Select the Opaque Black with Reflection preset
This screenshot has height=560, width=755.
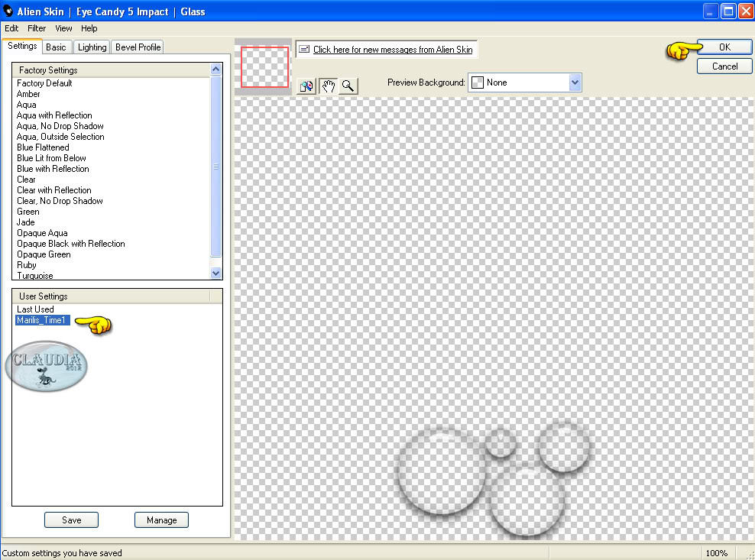click(71, 244)
